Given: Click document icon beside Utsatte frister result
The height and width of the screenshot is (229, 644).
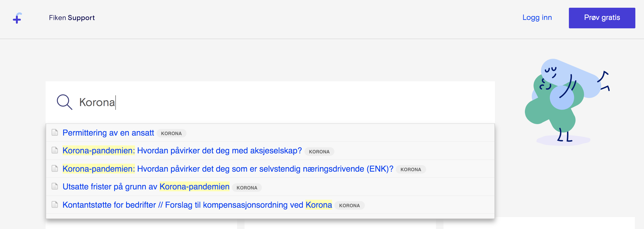Looking at the screenshot, I should (x=55, y=186).
